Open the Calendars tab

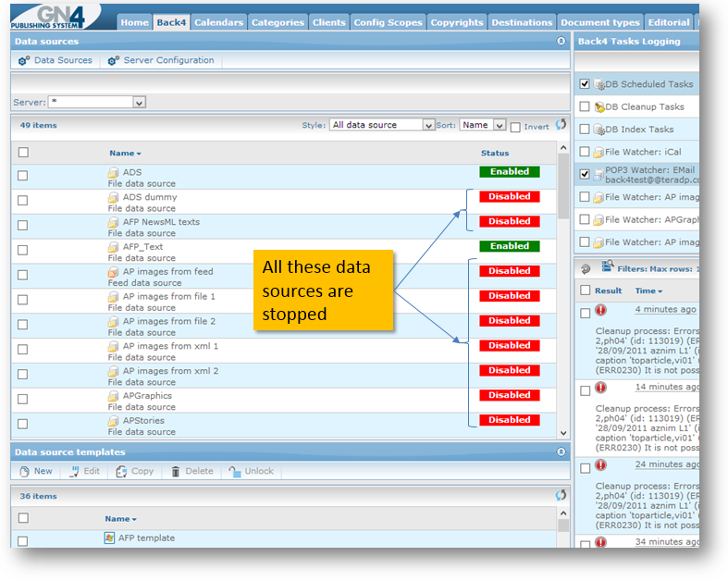[218, 22]
